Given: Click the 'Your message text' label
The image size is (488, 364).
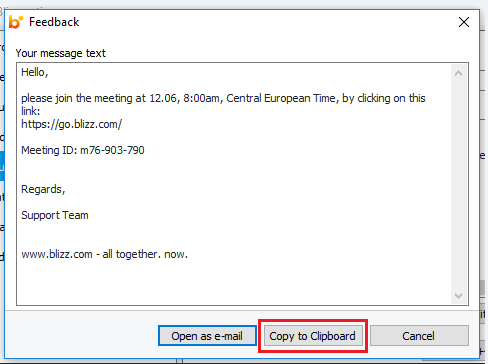Looking at the screenshot, I should (x=61, y=53).
